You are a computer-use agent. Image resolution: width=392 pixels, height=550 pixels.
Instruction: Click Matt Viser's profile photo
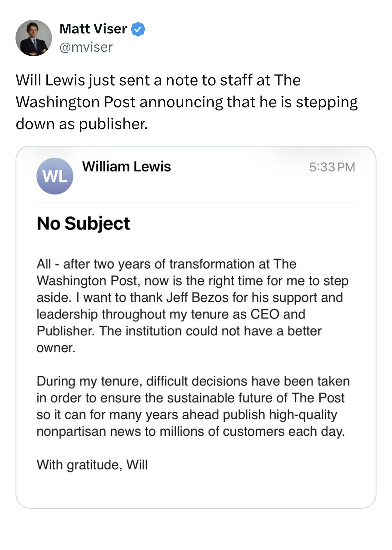click(x=33, y=38)
